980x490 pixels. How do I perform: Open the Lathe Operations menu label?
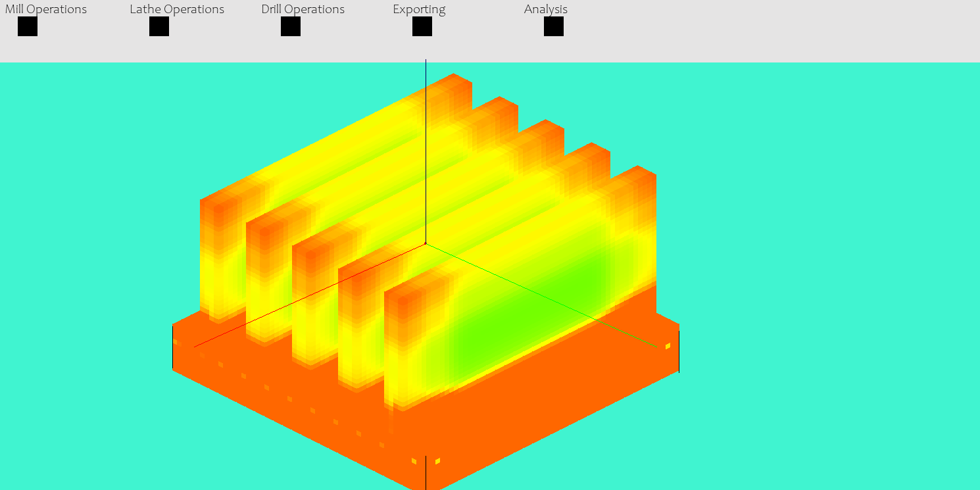[x=177, y=9]
